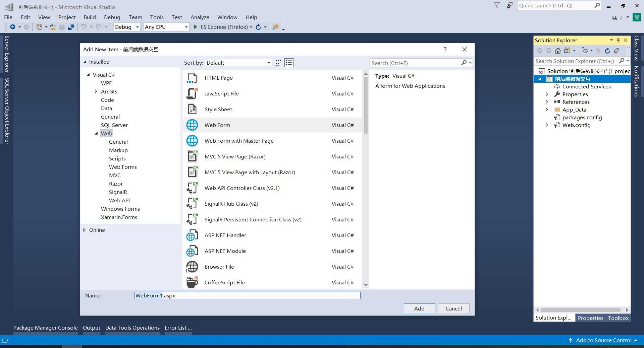Switch to the Toolbox tab

coord(618,318)
